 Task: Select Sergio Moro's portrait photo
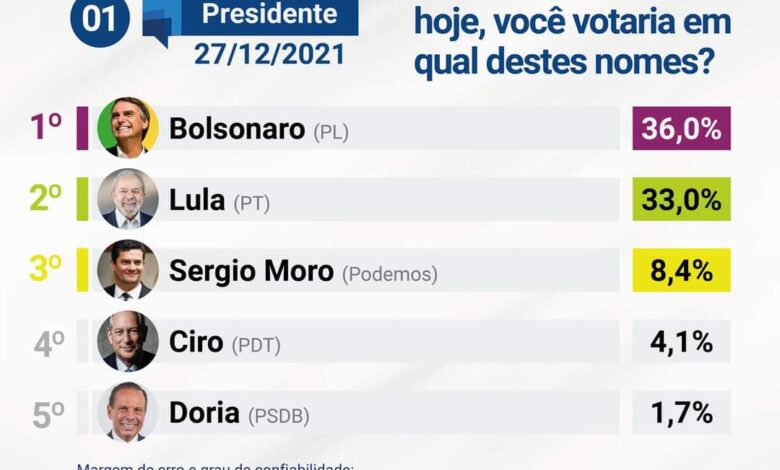click(x=128, y=270)
